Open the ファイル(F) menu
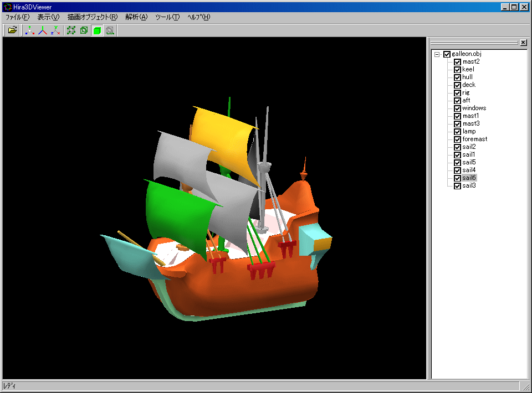 coord(17,17)
